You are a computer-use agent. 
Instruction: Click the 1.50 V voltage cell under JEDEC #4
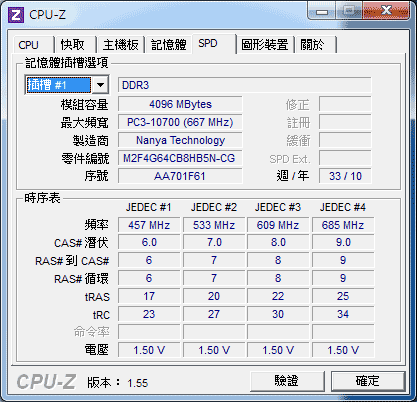coord(343,350)
